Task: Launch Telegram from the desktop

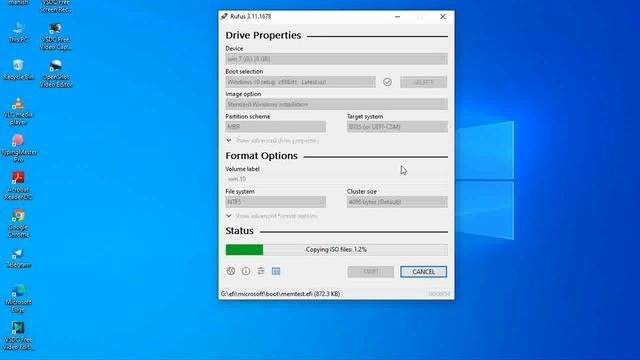Action: coord(18,258)
